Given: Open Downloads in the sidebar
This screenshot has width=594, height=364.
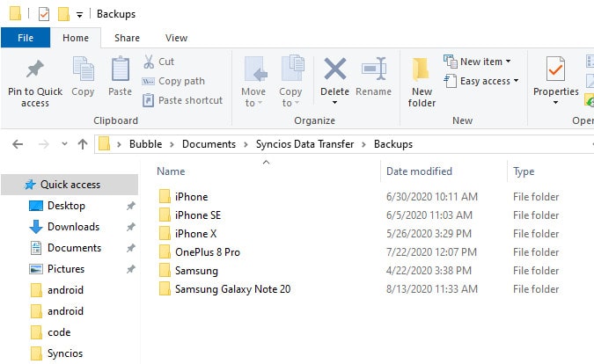Looking at the screenshot, I should click(73, 227).
